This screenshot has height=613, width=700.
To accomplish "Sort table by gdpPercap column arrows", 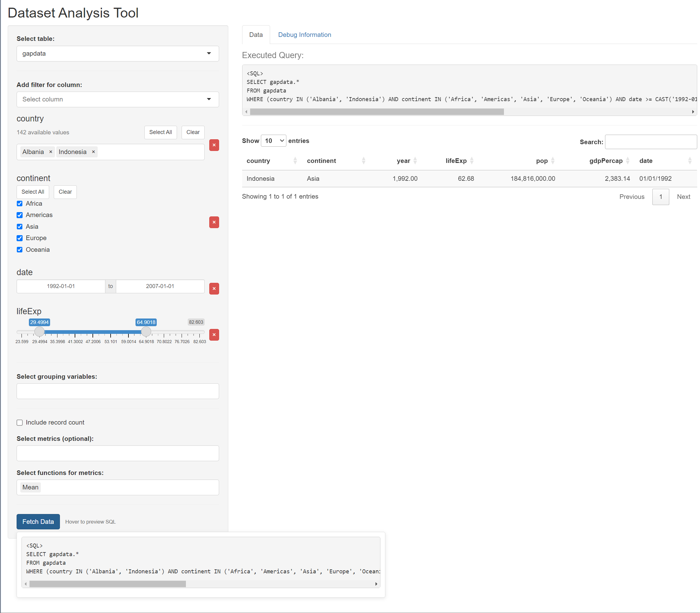I will point(627,161).
